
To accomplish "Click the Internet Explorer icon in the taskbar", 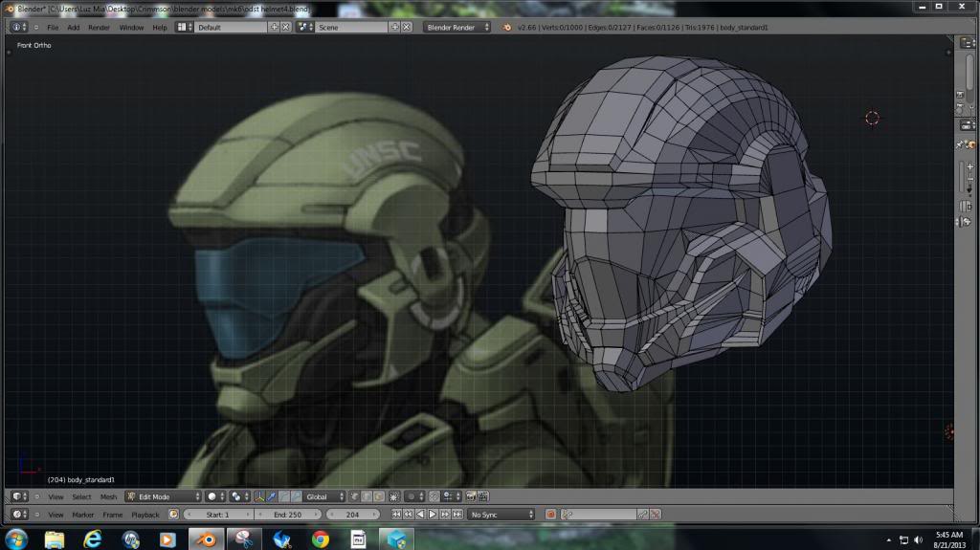I will tap(93, 539).
